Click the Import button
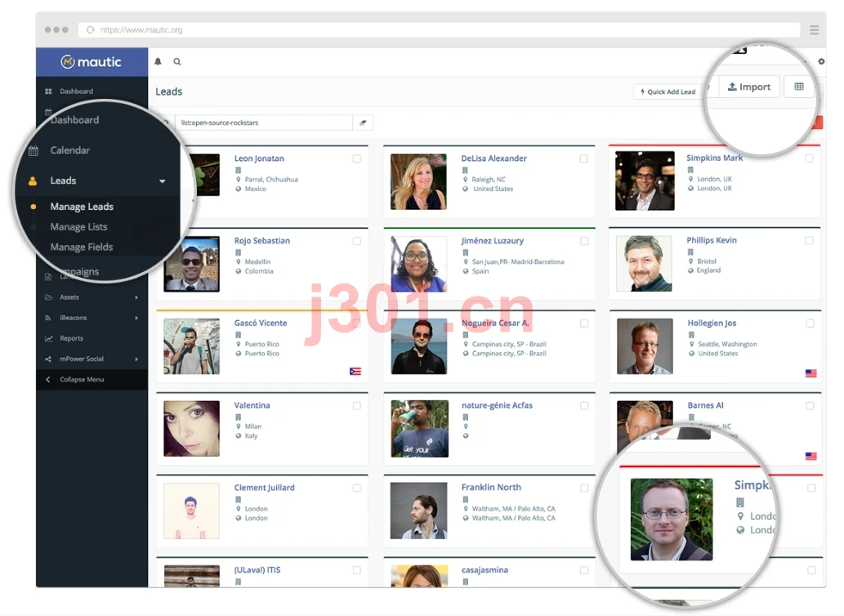Viewport: 844px width, 616px height. (x=749, y=87)
